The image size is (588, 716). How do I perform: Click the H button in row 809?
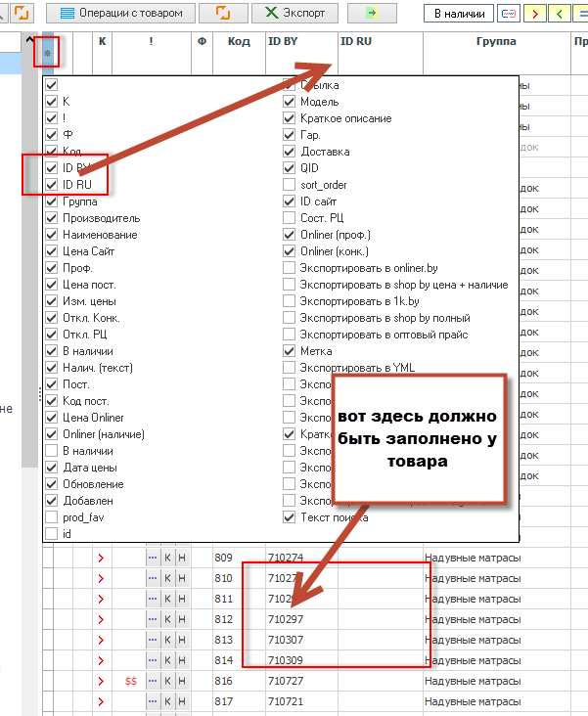point(182,558)
